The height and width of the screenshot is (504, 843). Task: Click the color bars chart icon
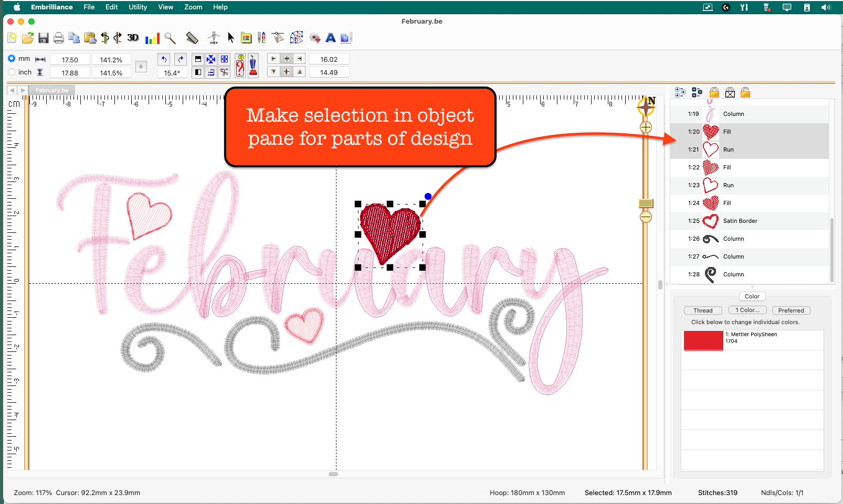click(152, 38)
